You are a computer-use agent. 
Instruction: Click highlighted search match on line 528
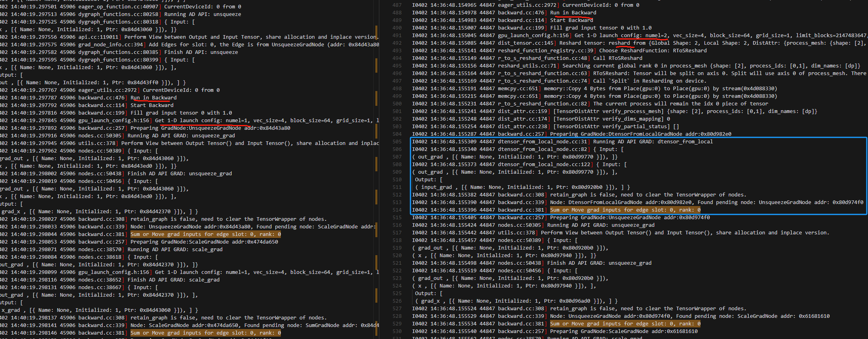click(x=625, y=324)
